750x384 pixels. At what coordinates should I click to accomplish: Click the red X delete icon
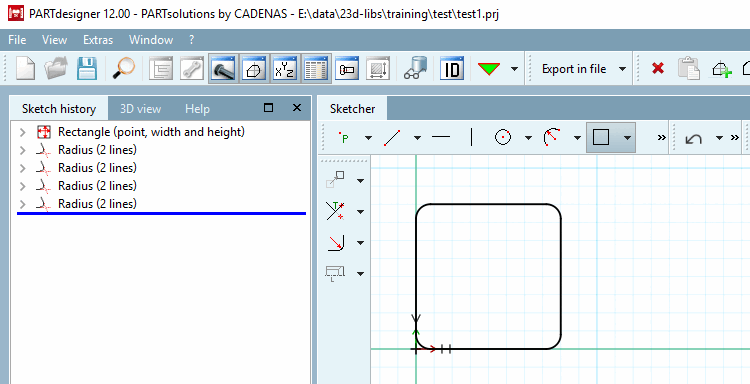coord(658,68)
